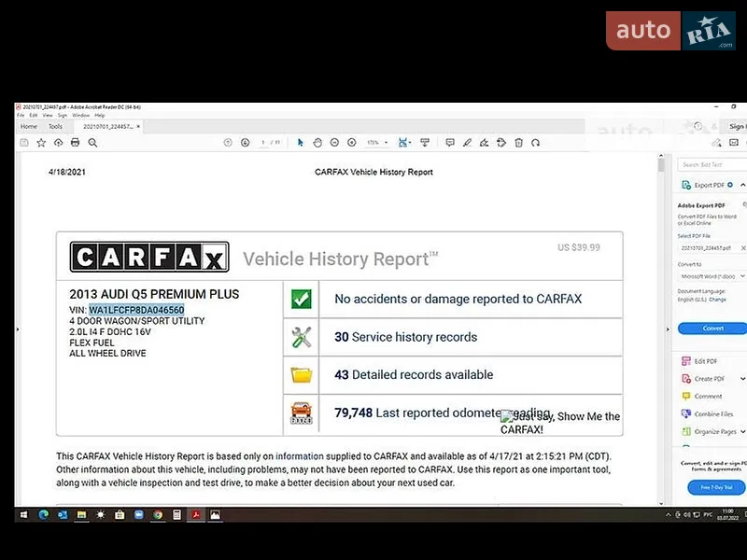Click the Print file icon
Viewport: 747px width, 560px height.
point(75,143)
